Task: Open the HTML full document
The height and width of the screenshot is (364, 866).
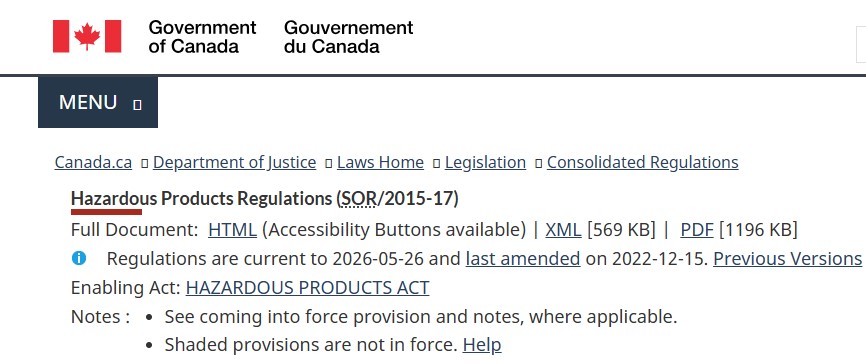Action: click(x=233, y=230)
